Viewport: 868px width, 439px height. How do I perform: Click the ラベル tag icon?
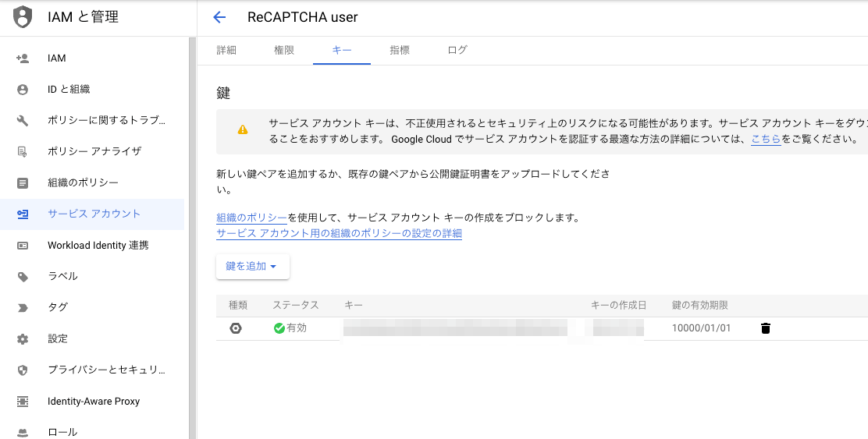click(23, 277)
